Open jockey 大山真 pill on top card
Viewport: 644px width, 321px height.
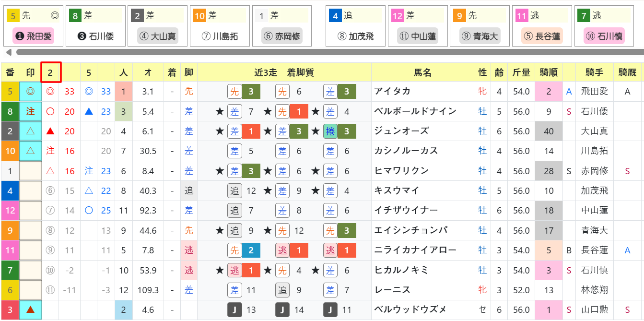pos(157,36)
